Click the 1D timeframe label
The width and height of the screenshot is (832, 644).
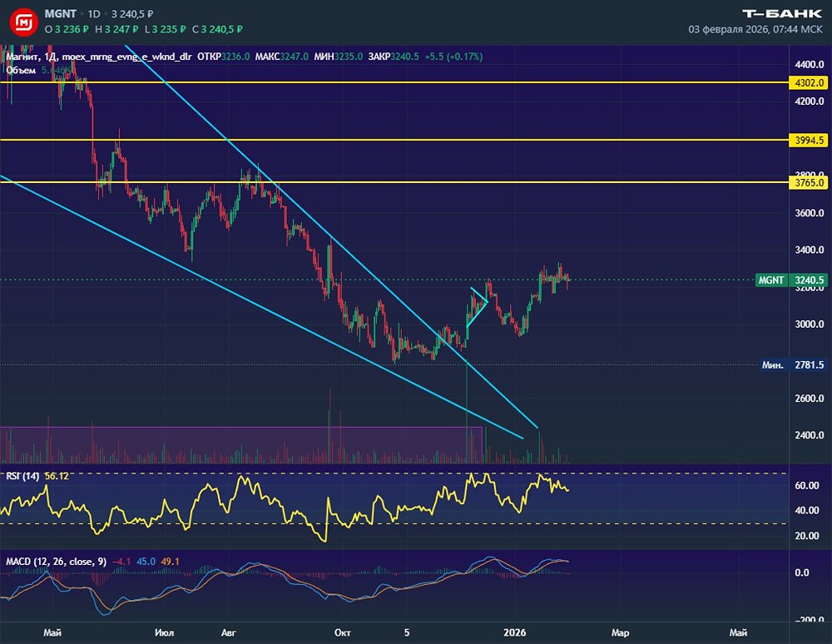[x=94, y=14]
